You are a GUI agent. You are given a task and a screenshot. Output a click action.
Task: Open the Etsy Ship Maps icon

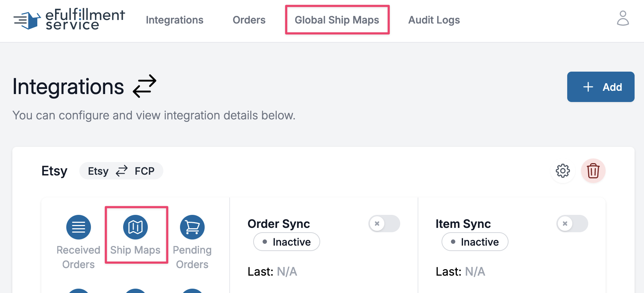pos(135,227)
